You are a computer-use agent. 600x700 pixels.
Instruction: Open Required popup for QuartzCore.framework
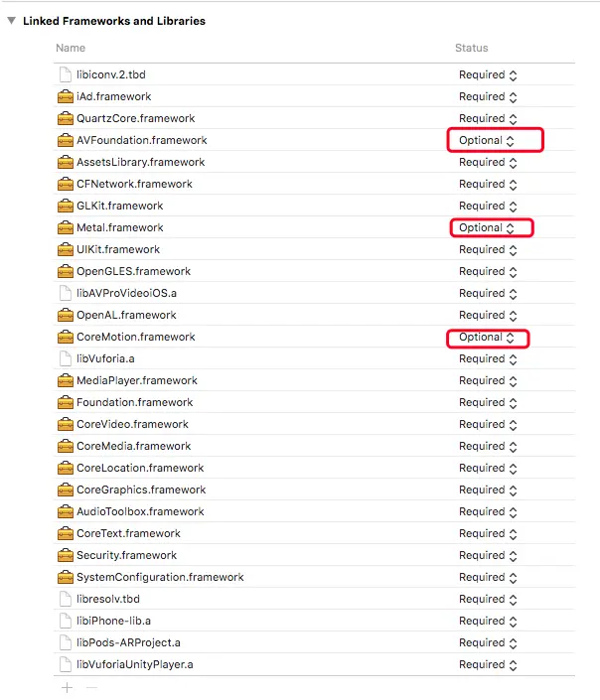[x=488, y=119]
